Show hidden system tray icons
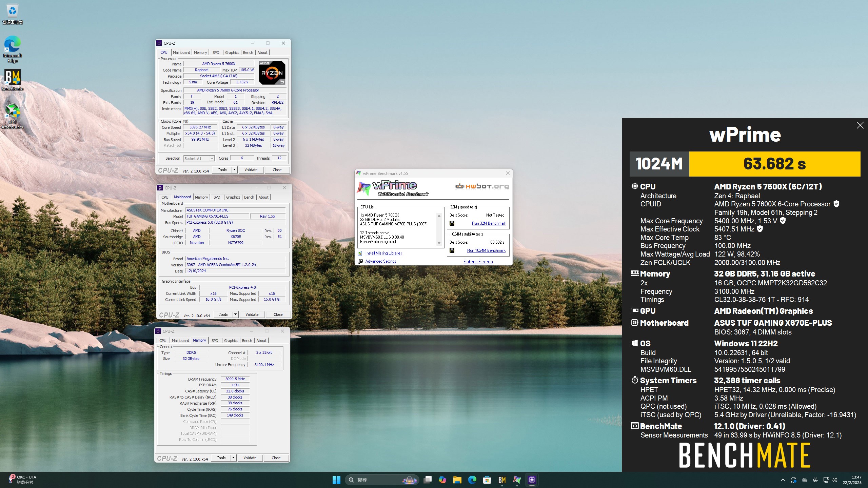The image size is (868, 488). 783,480
